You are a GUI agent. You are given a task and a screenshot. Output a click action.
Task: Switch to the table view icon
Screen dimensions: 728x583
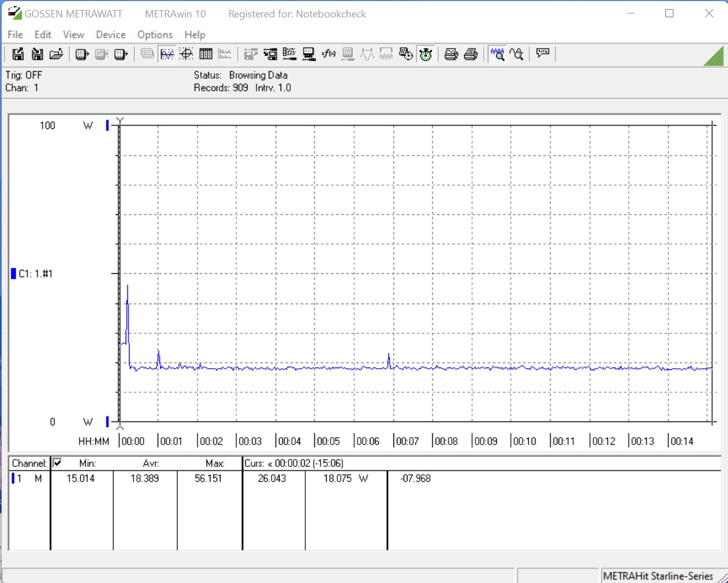click(x=205, y=54)
